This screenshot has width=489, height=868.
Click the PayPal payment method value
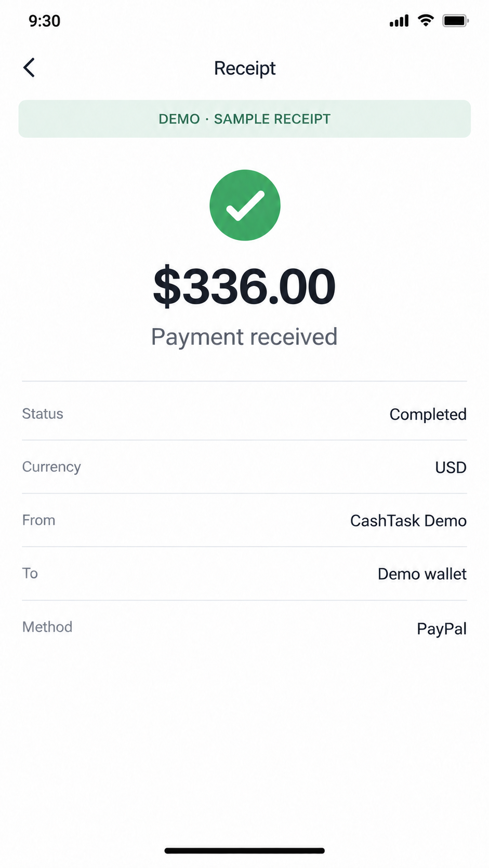tap(442, 629)
